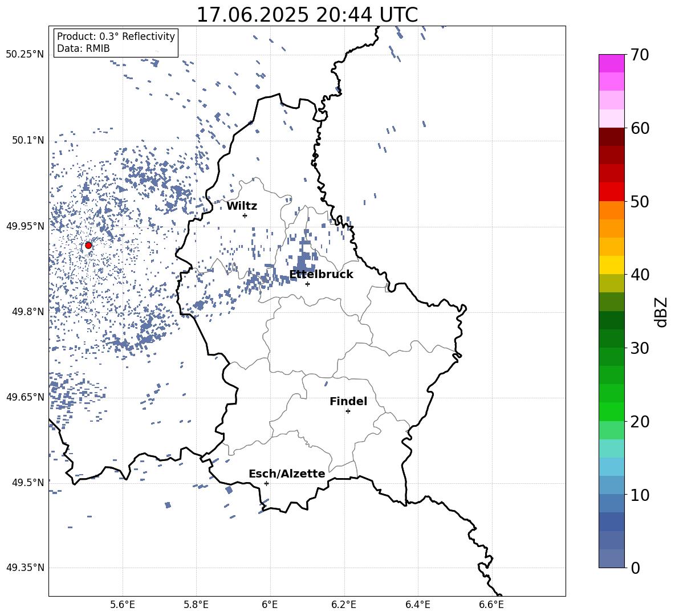Click the latitude label 50.25°N
Image resolution: width=675 pixels, height=616 pixels.
pos(25,55)
